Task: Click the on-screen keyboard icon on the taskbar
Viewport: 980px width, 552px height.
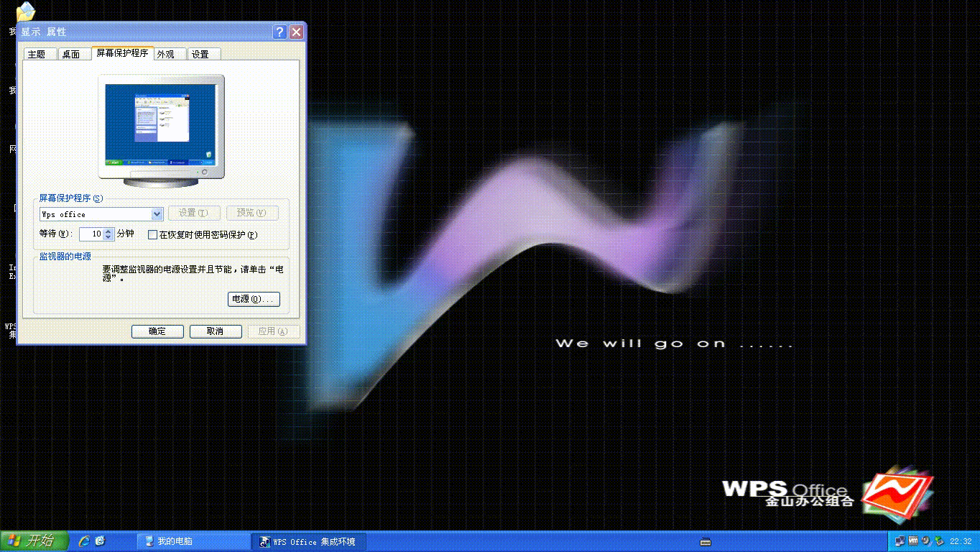Action: tap(705, 542)
